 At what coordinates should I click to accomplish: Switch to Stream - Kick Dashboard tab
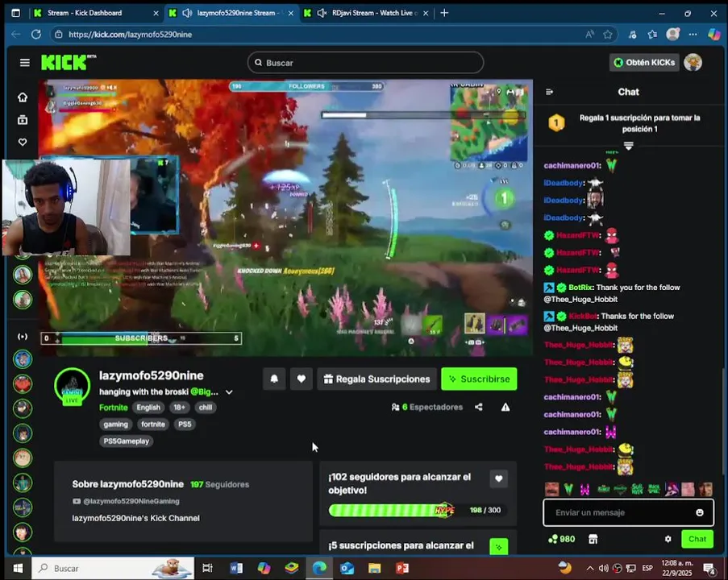click(x=97, y=13)
